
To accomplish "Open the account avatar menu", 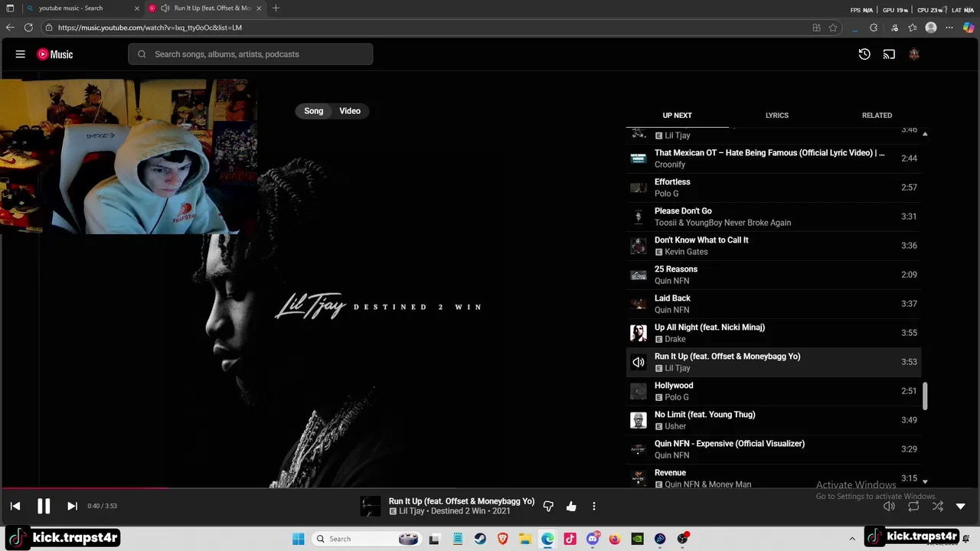I will coord(913,54).
